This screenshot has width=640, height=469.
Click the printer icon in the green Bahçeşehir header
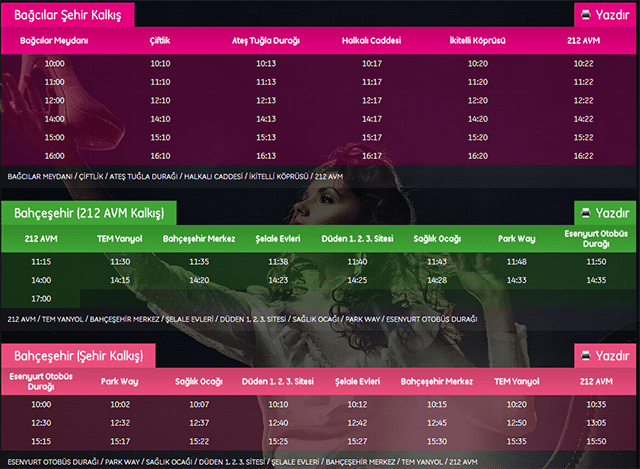586,213
